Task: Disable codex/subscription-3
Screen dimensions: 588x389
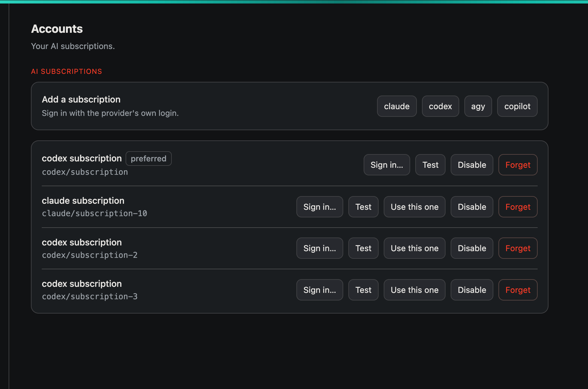Action: (x=472, y=290)
